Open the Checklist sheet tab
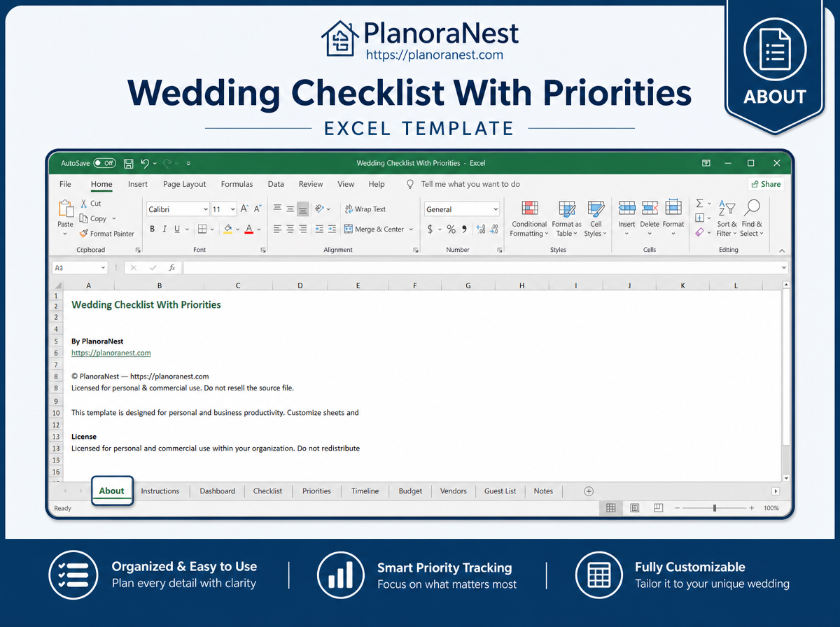Screen dimensions: 840x627 [267, 491]
